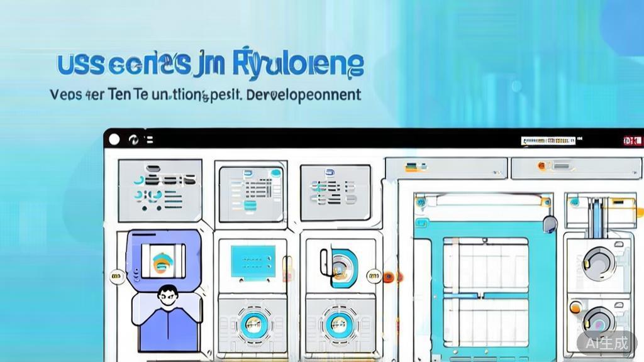Click the small round badge beside the camera card
644x362 pixels.
coord(374,277)
